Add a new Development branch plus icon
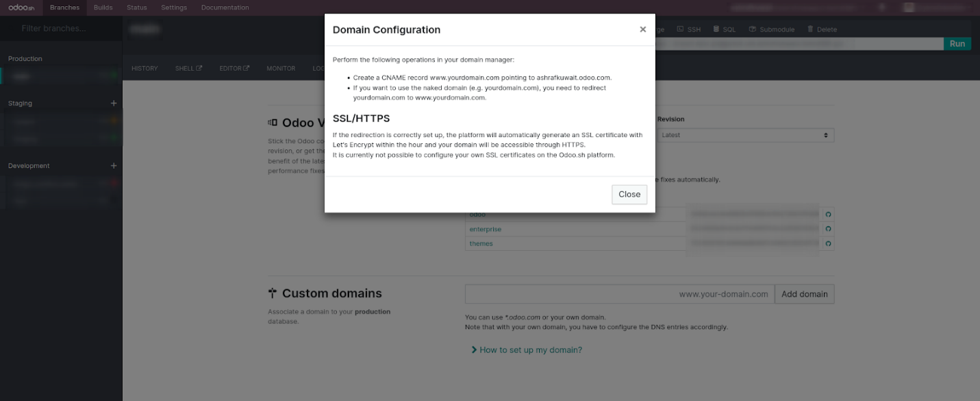 click(x=114, y=166)
